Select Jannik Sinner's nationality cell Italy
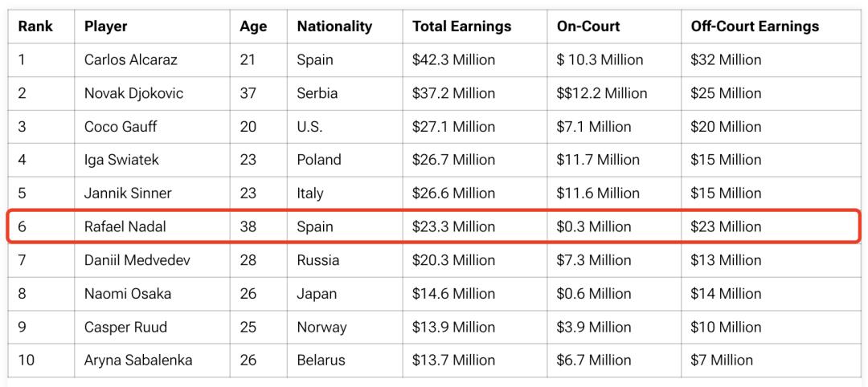The image size is (868, 387). point(310,193)
